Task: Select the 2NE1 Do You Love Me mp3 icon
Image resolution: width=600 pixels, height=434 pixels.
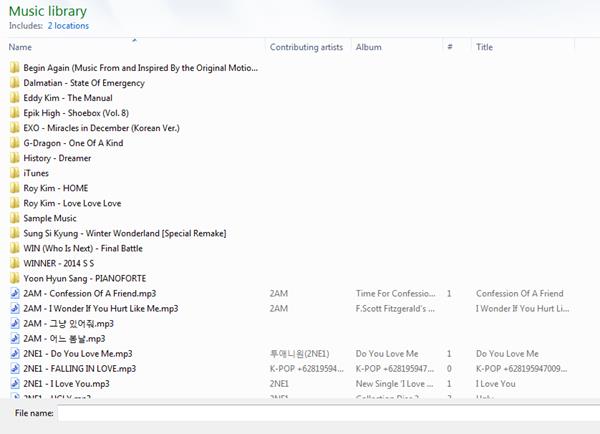Action: (15, 354)
